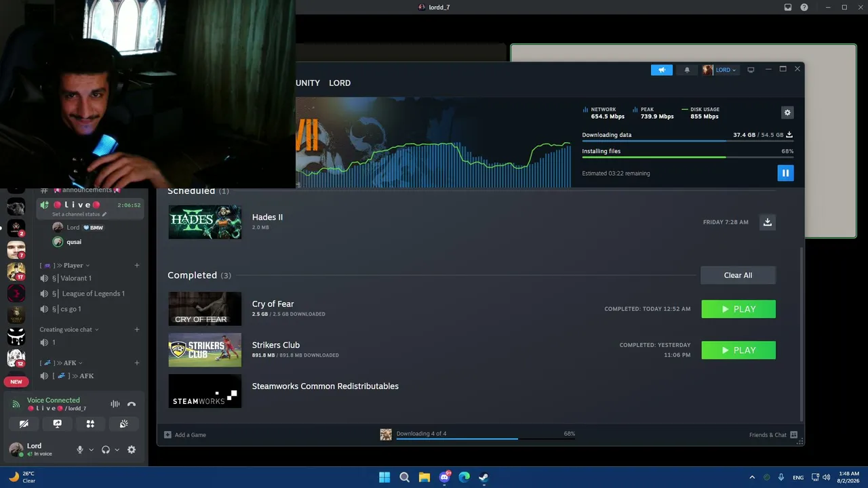Add channel to AFK category
Screen dimensions: 868x488
(137, 363)
